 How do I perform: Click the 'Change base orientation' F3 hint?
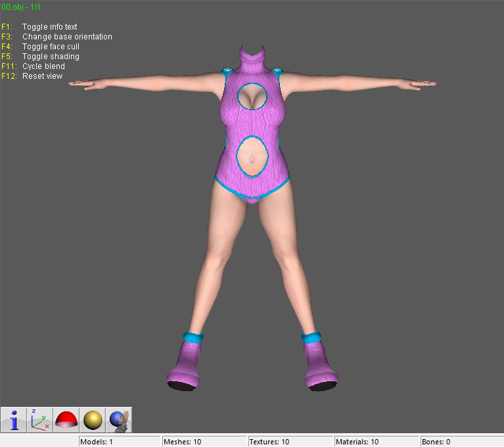67,37
